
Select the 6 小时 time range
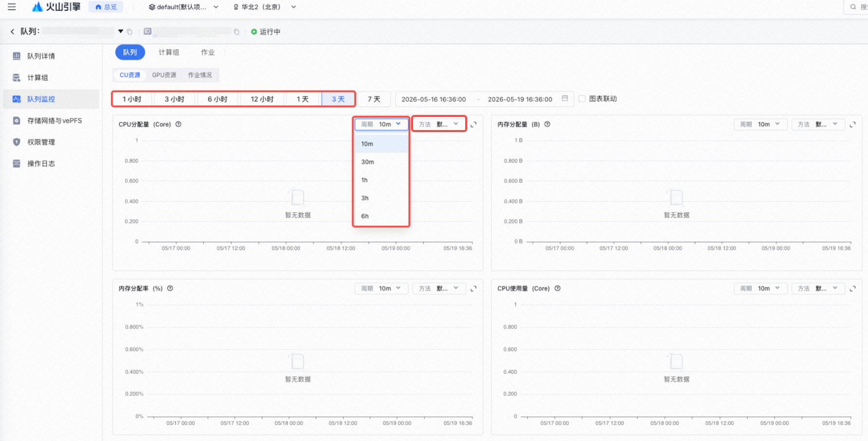tap(217, 99)
